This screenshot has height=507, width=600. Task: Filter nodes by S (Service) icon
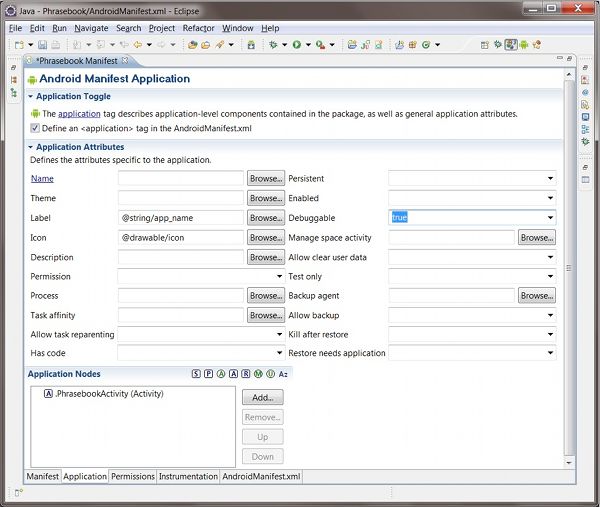click(196, 374)
